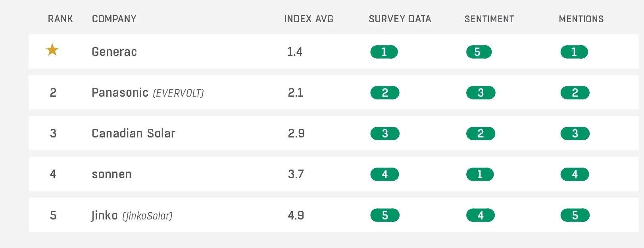Click sonnen's Sentiment badge showing 1
The width and height of the screenshot is (644, 248).
(480, 174)
